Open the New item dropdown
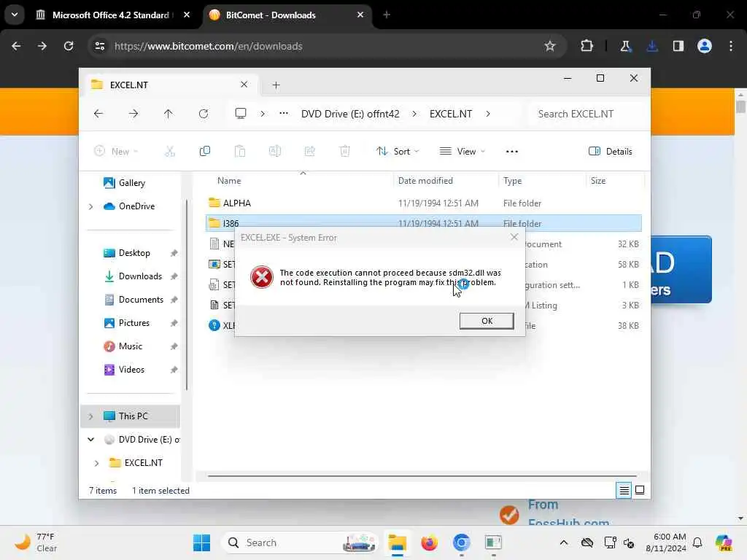 (116, 152)
